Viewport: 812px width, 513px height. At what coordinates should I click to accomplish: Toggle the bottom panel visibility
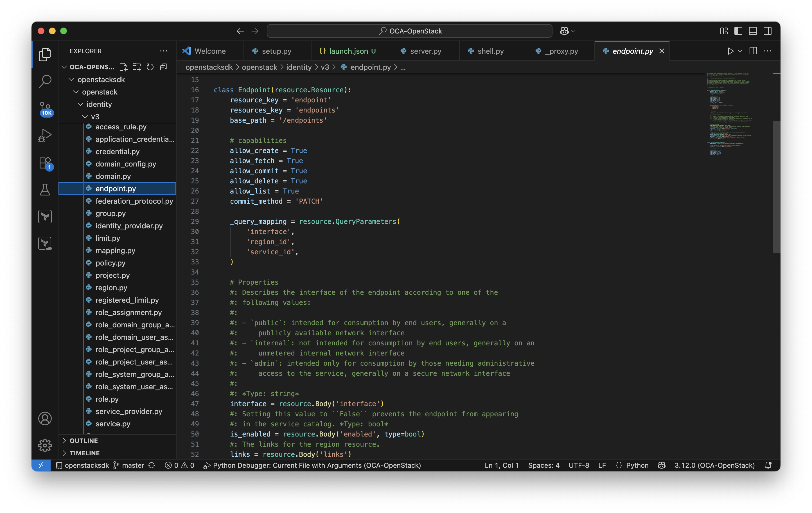pyautogui.click(x=753, y=31)
